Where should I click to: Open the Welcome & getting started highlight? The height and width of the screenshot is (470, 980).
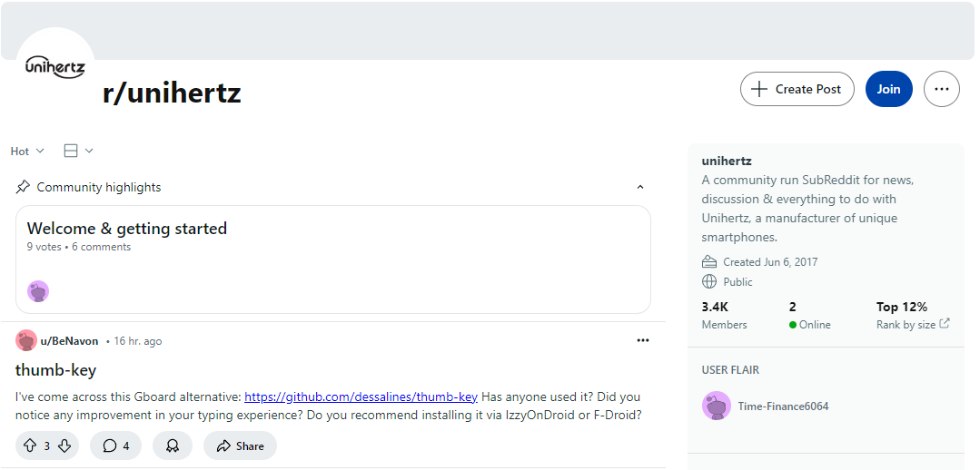click(127, 229)
